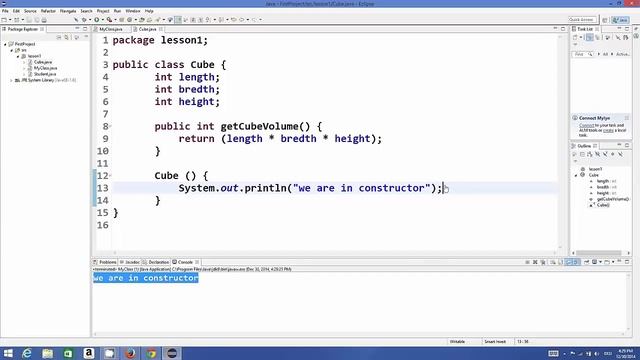Close the Connect Mylyn notice
This screenshot has height=360, width=640.
click(627, 118)
